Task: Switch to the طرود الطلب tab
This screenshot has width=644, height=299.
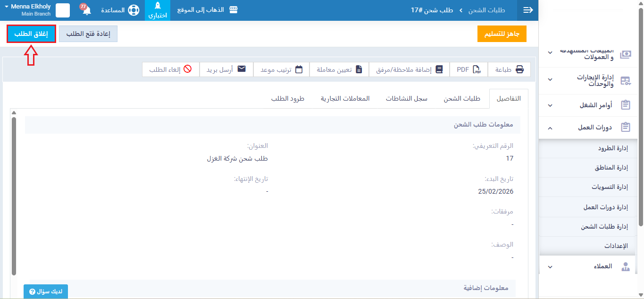Action: coord(287,99)
